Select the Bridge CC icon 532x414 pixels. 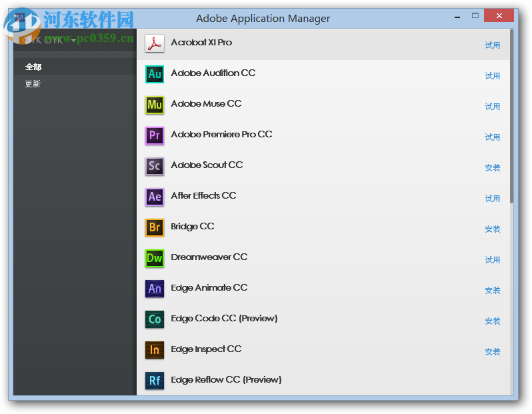pos(155,227)
